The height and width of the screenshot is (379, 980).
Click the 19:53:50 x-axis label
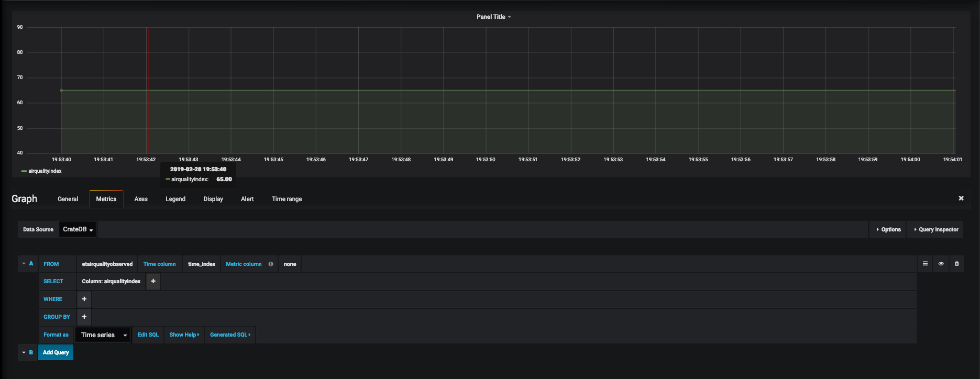pos(486,160)
